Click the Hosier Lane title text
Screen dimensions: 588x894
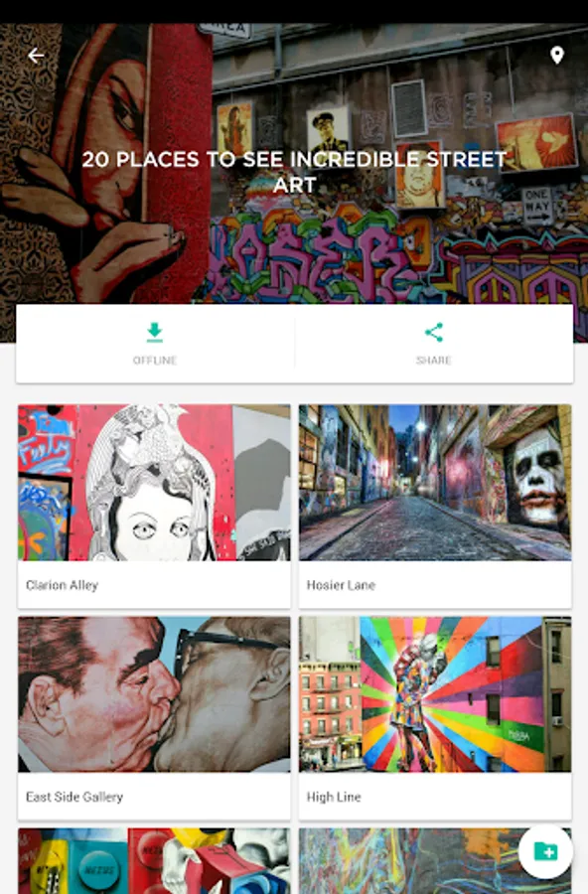(x=341, y=585)
